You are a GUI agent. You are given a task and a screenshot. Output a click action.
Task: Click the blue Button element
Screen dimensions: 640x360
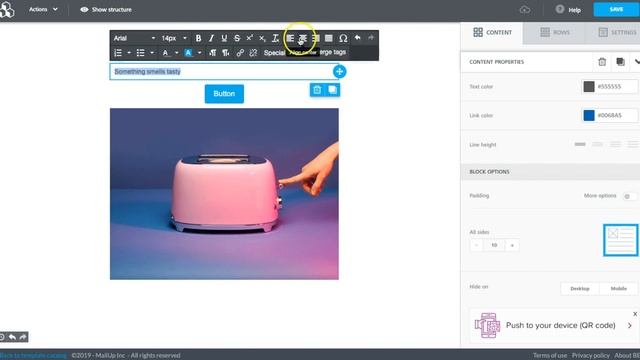[224, 94]
